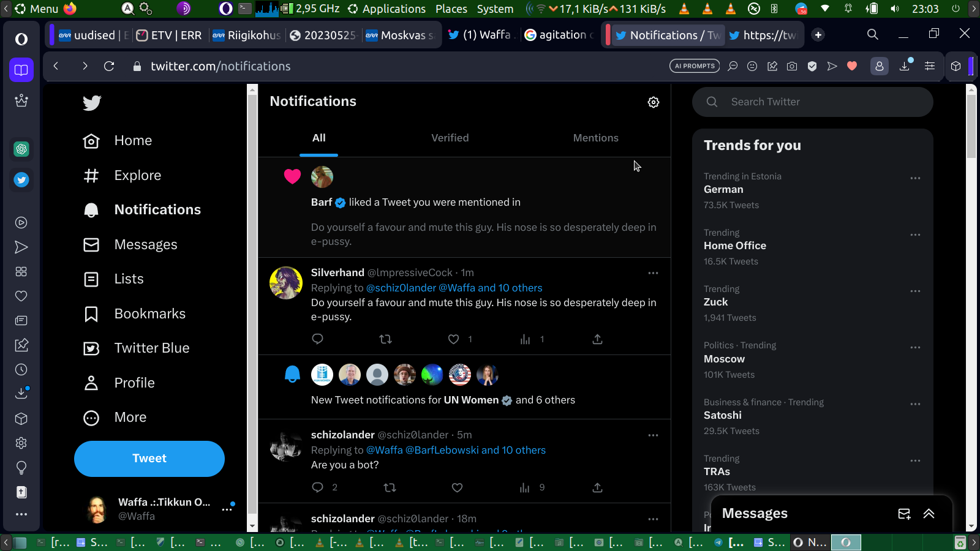Like the 'Are you a bot?' tweet

(x=457, y=487)
